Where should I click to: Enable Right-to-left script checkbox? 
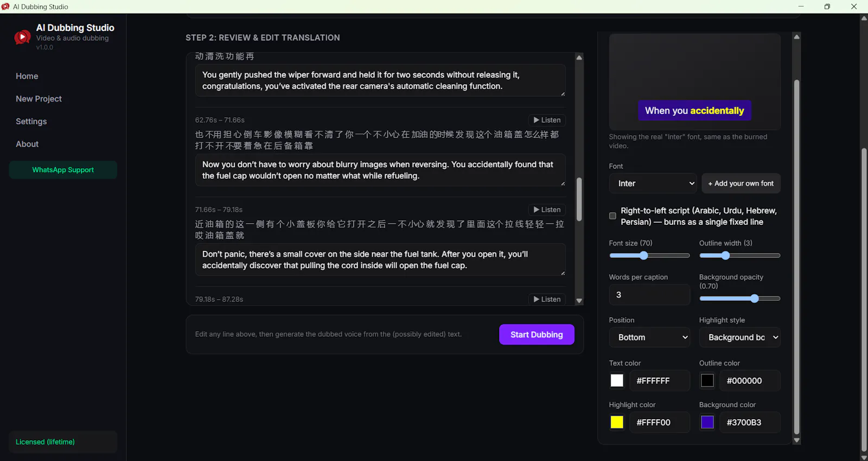point(612,216)
